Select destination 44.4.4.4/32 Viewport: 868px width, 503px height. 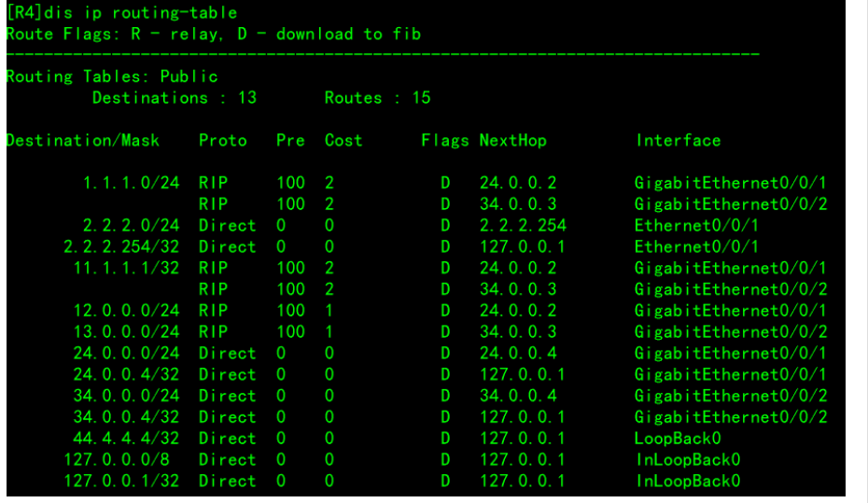pos(126,439)
